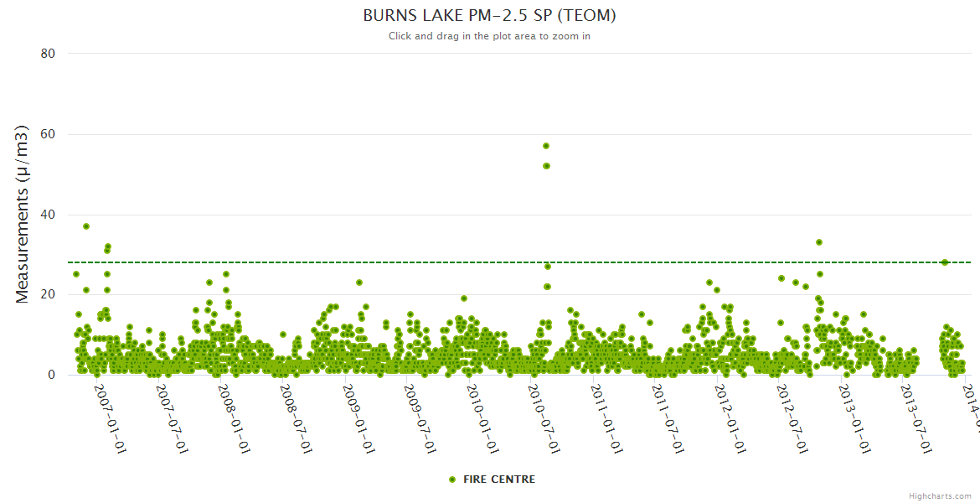Screen dimensions: 980x503
Task: Click the point at 19 in early 2010
Action: 464,298
